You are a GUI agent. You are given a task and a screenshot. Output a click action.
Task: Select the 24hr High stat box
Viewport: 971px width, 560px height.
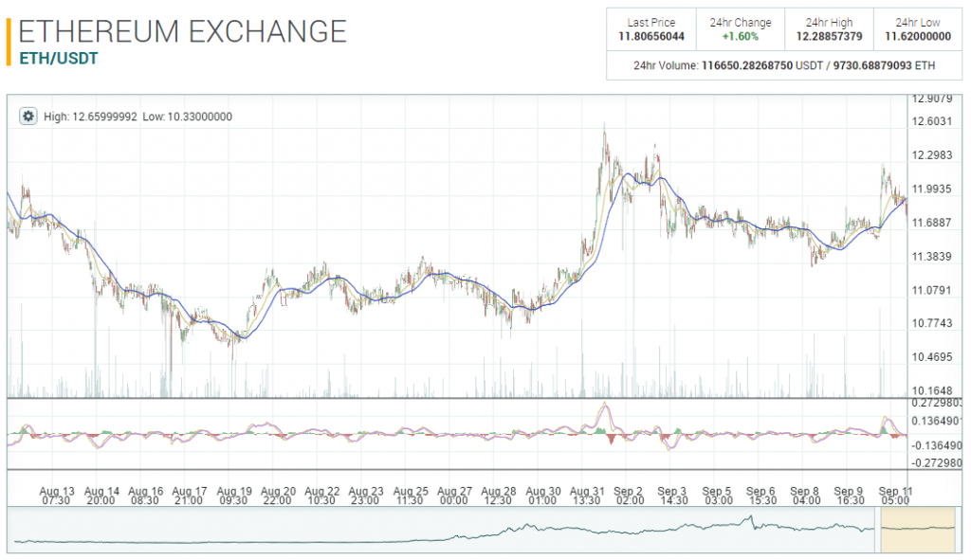829,29
